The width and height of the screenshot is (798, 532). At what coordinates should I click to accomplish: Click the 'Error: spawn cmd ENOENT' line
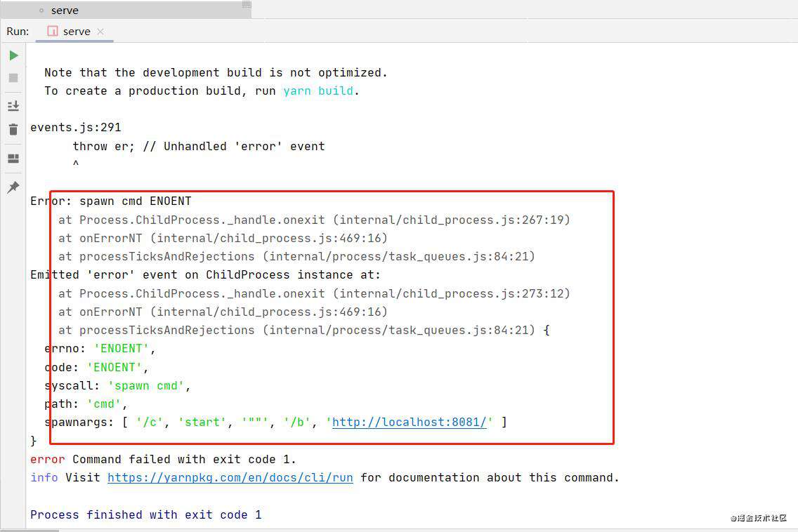pyautogui.click(x=111, y=201)
